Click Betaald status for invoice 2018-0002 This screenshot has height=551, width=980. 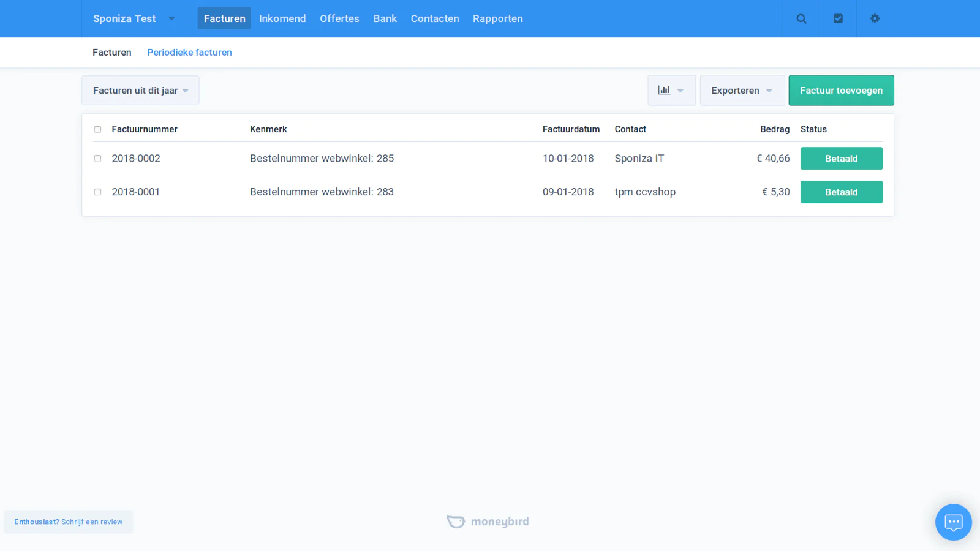(841, 158)
